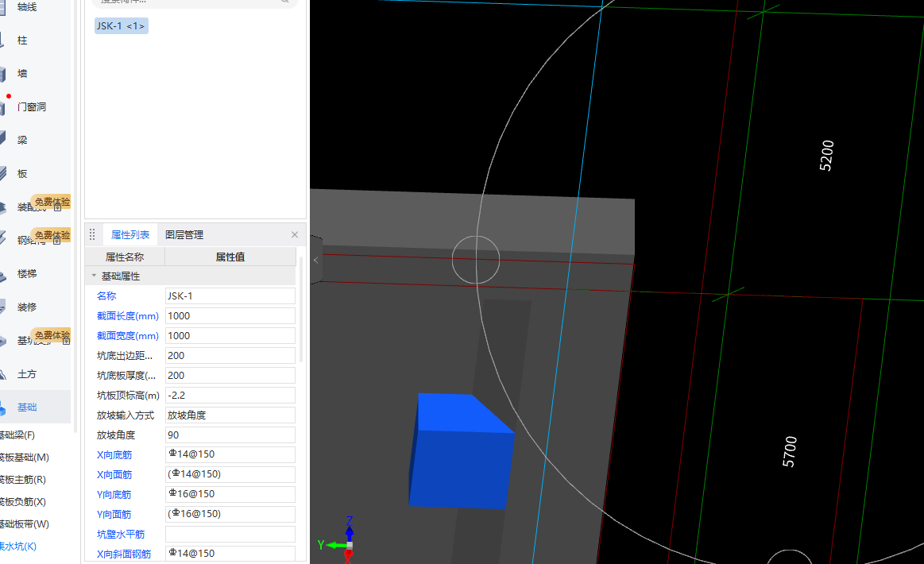Open the 柱 component category
This screenshot has width=924, height=564.
22,40
